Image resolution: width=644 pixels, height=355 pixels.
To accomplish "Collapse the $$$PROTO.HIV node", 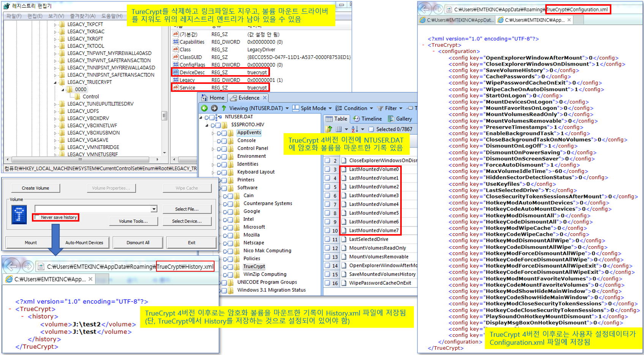I will click(207, 125).
